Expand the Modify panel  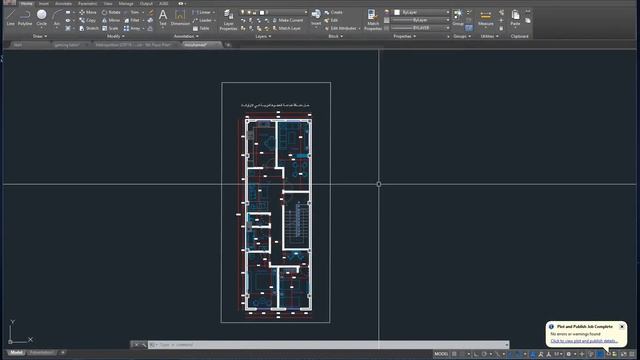tap(116, 36)
